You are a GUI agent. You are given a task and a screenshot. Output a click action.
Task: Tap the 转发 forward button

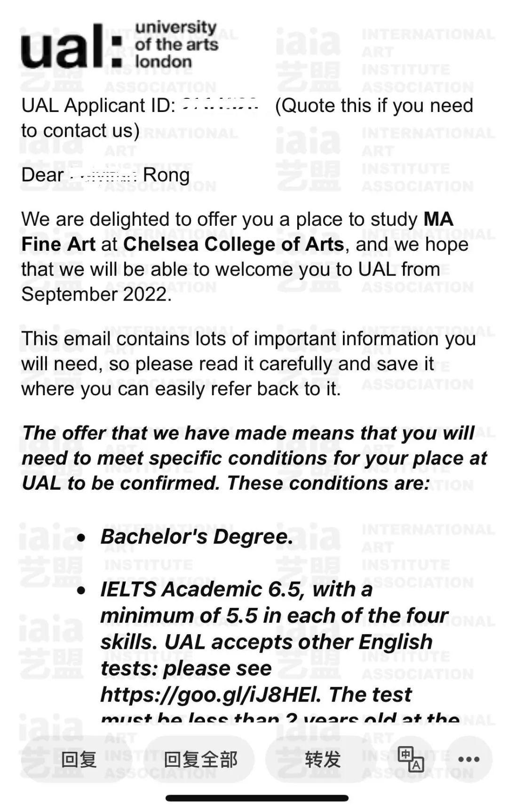[x=323, y=759]
